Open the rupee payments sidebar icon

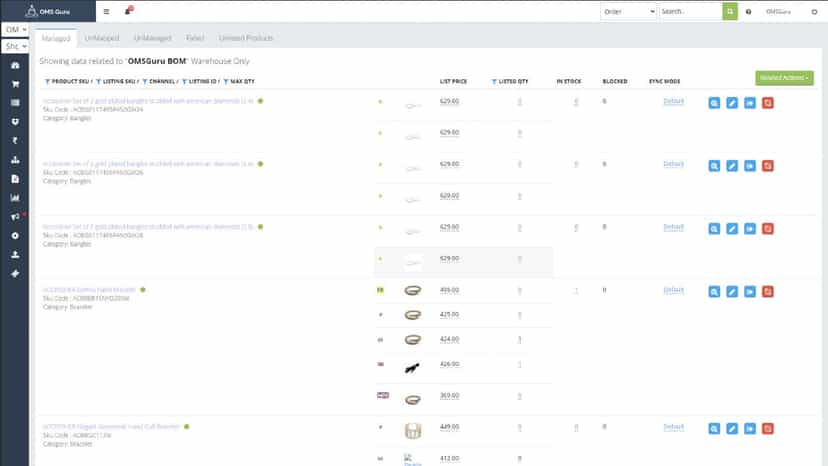point(15,141)
